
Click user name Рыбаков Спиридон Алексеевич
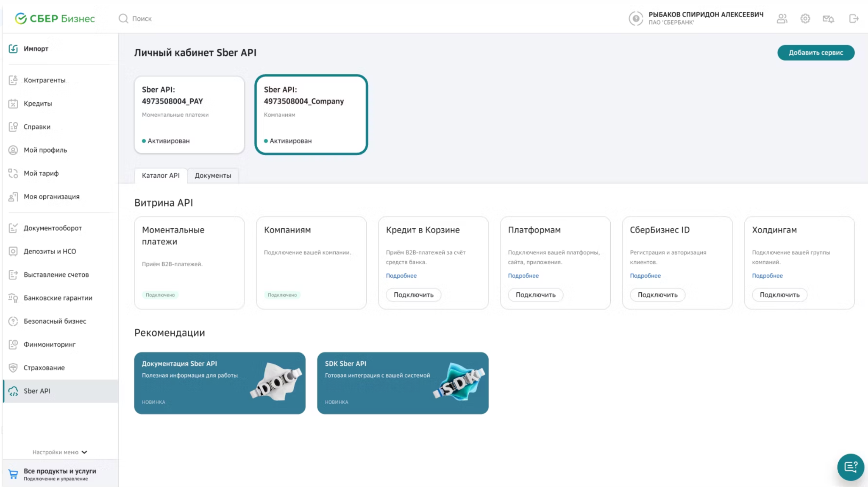click(706, 14)
